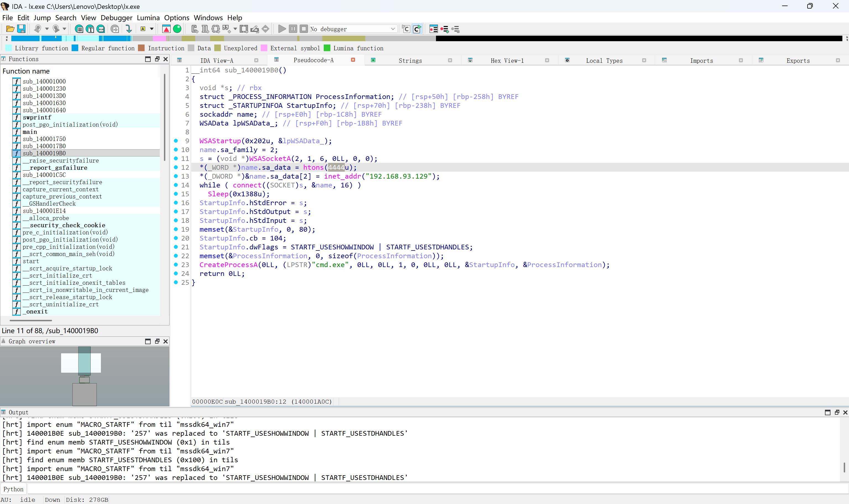
Task: Click the Python console mode button
Action: click(14, 489)
